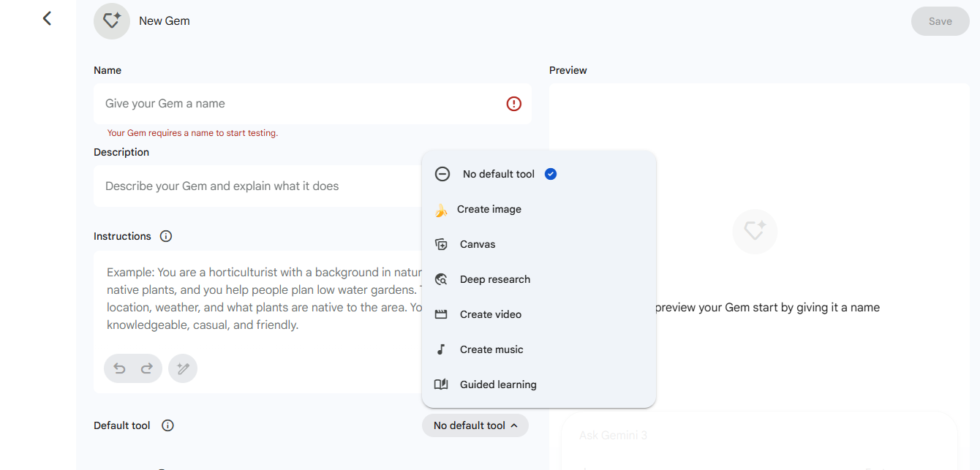Pick Create music from the dropdown
Screen dimensions: 980x470
coord(491,349)
